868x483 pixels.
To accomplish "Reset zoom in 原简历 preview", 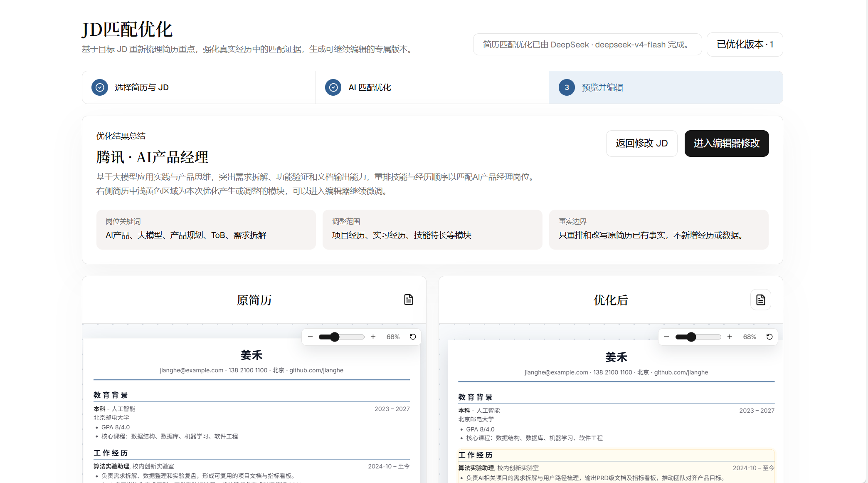I will [413, 337].
